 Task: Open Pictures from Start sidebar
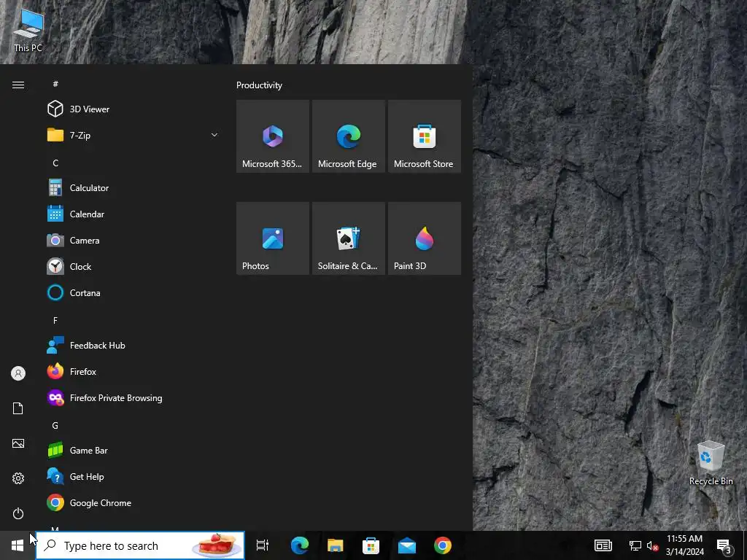(x=18, y=443)
